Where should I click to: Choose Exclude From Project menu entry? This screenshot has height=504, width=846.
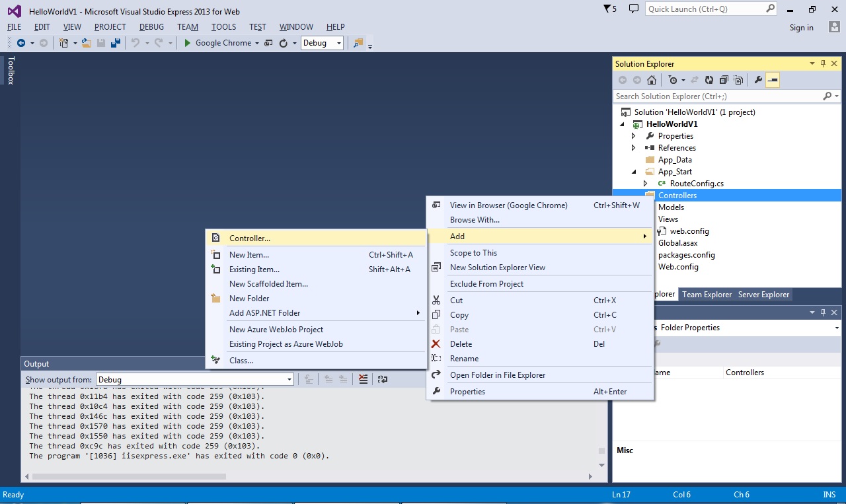coord(539,284)
